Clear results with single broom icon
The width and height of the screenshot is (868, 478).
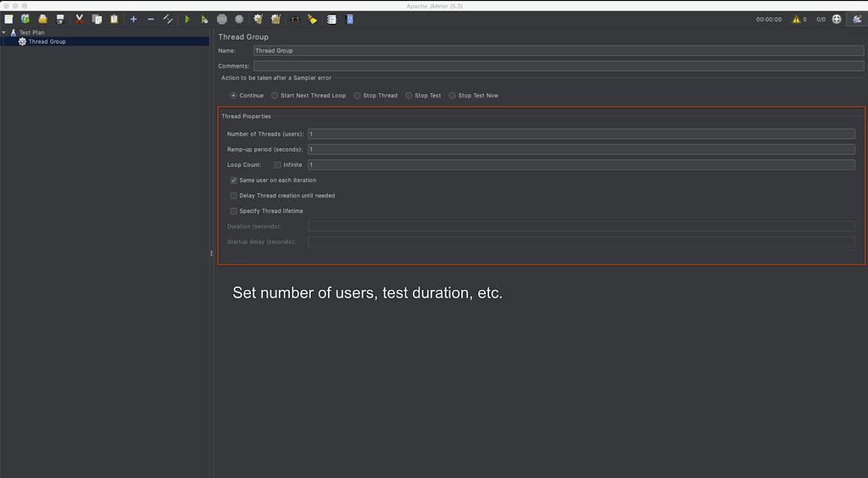(258, 19)
